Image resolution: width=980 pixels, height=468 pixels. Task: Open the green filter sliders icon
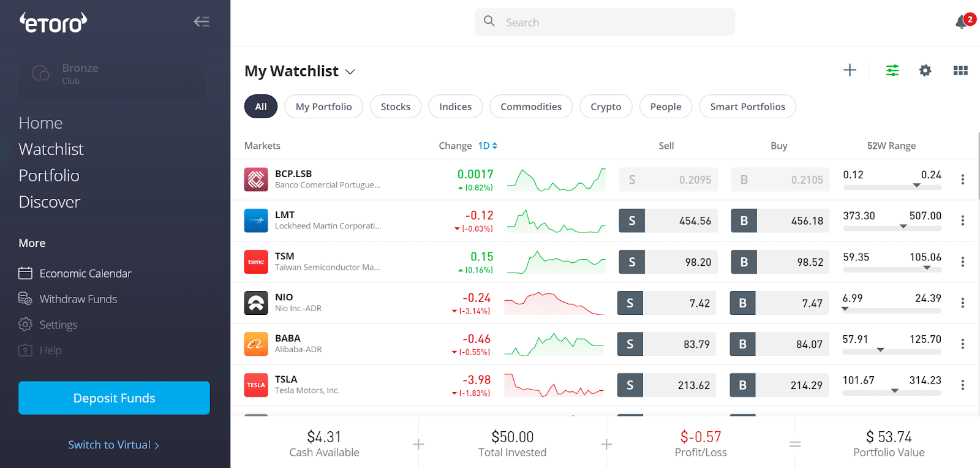pos(892,70)
